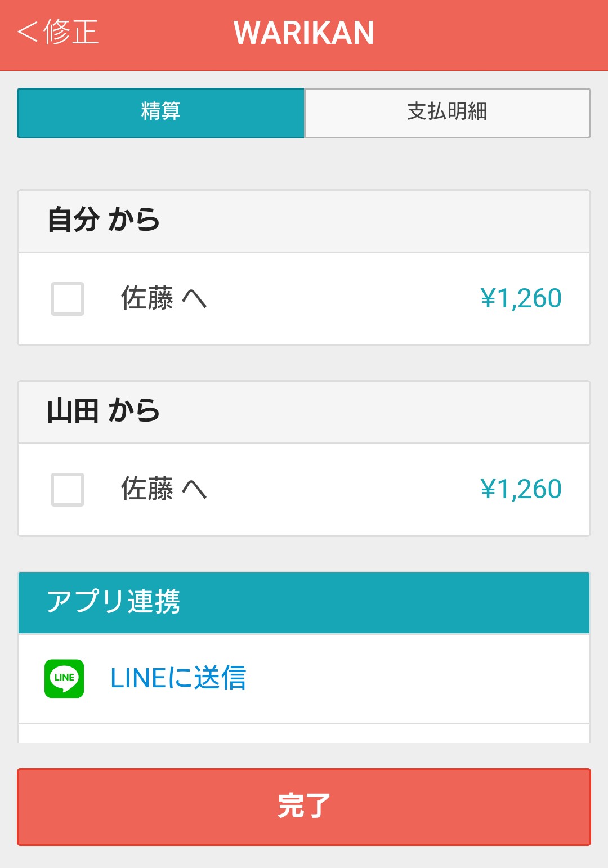Tap the green LINE app icon

64,678
